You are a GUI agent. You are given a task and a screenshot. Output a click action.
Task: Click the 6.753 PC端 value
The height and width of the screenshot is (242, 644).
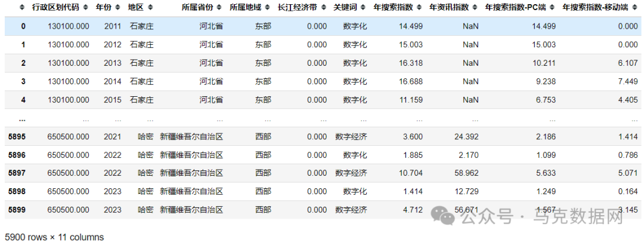point(546,100)
